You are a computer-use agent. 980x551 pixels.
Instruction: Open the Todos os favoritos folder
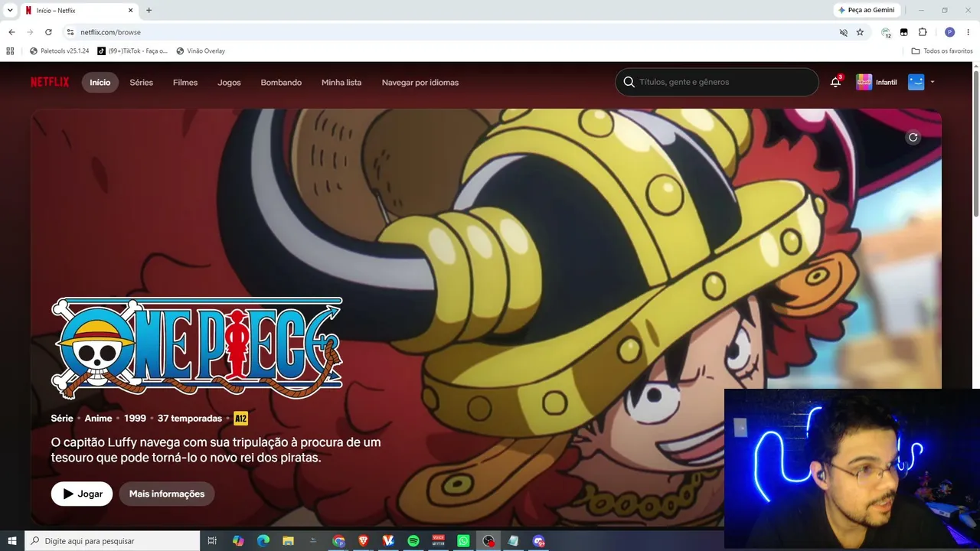pos(942,51)
